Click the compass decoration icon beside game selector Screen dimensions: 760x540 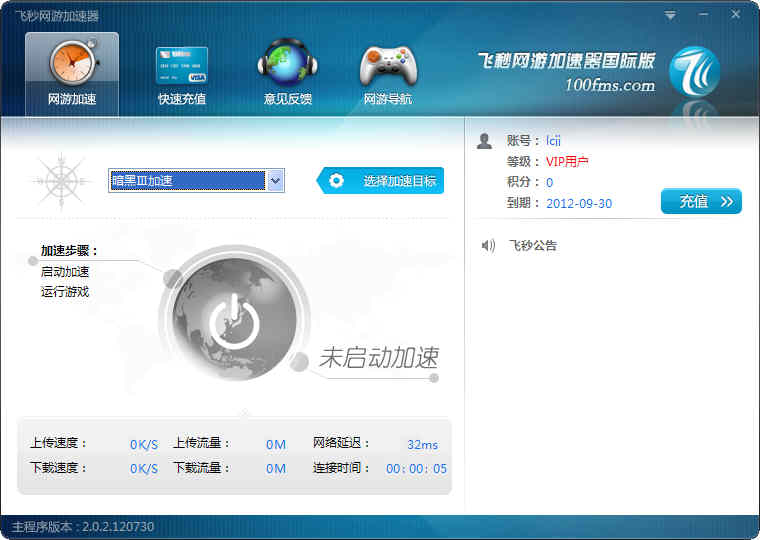point(61,181)
